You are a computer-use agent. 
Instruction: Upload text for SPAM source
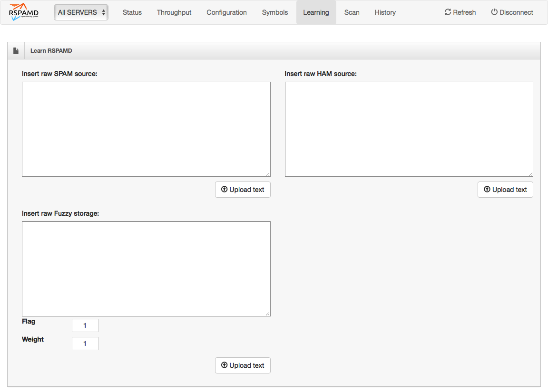[243, 190]
